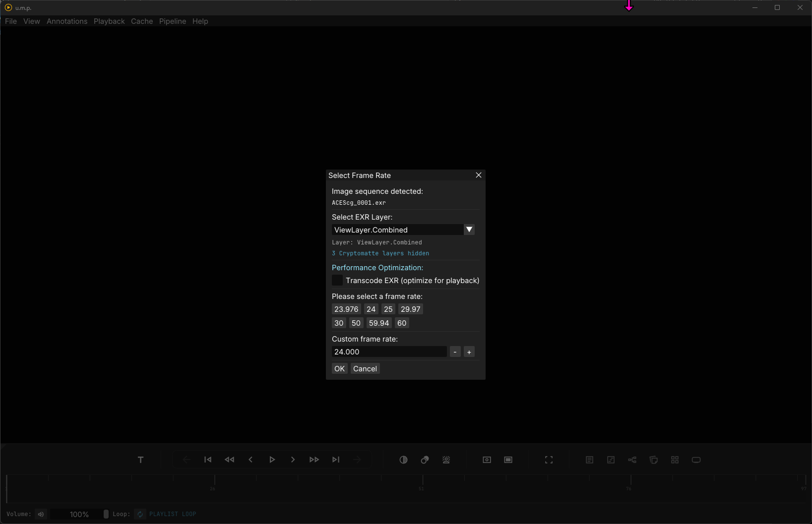Click the fullscreen icon in toolbar

point(549,460)
